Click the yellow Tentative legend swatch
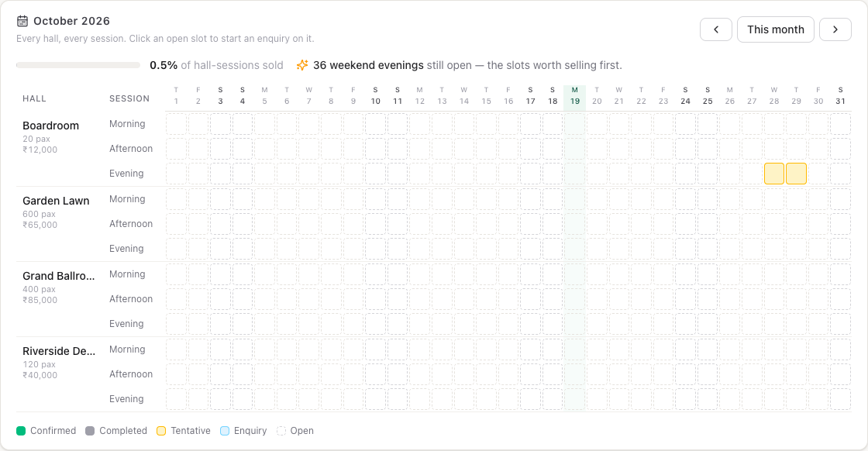 click(x=161, y=431)
